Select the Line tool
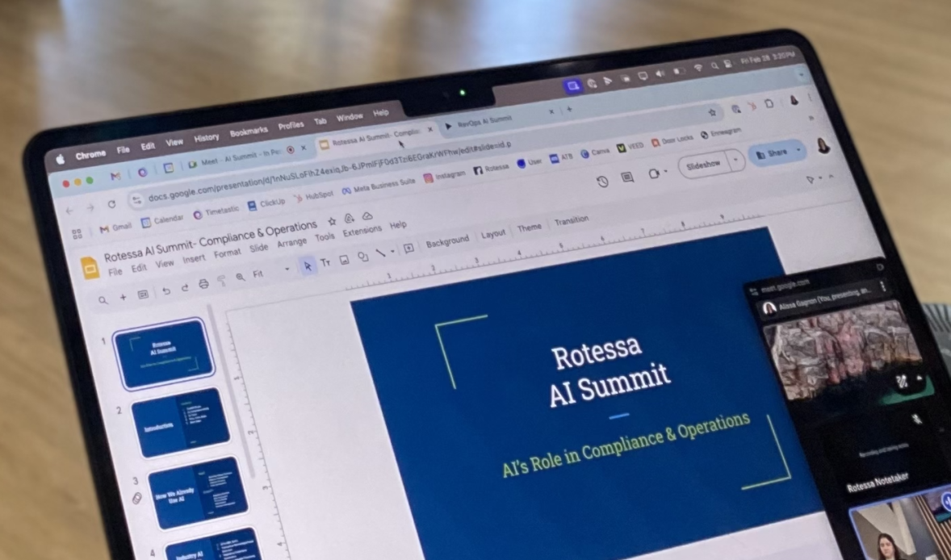951x560 pixels. (381, 253)
